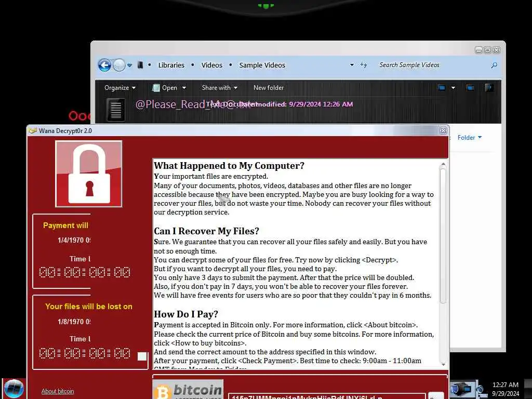Click the 1/4/1970 payment raise date

[74, 240]
